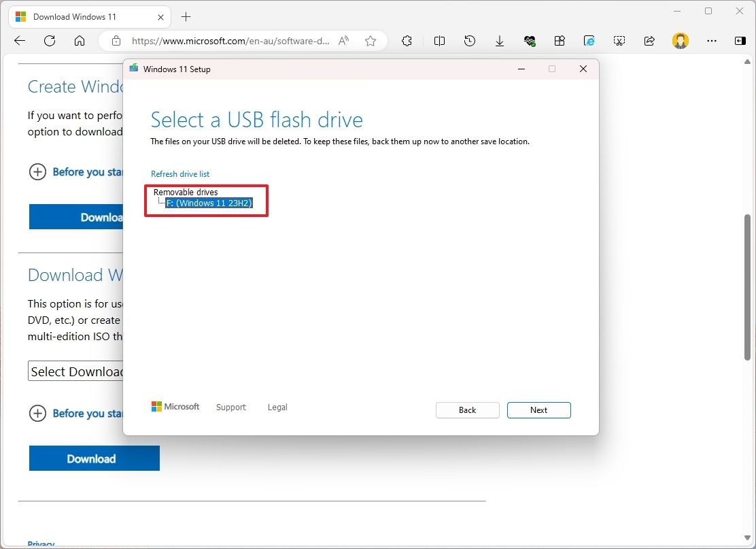The height and width of the screenshot is (549, 756).
Task: Click inside the browser address bar
Action: point(238,41)
